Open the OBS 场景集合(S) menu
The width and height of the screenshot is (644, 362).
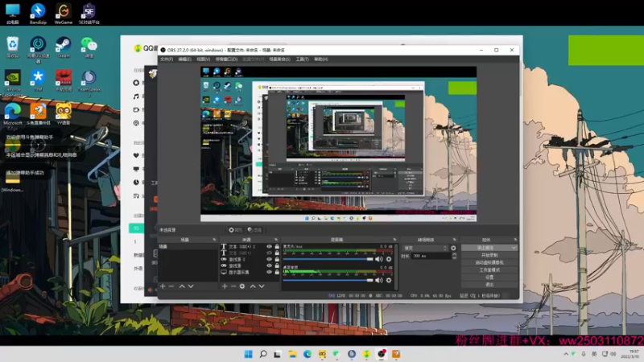(x=279, y=60)
